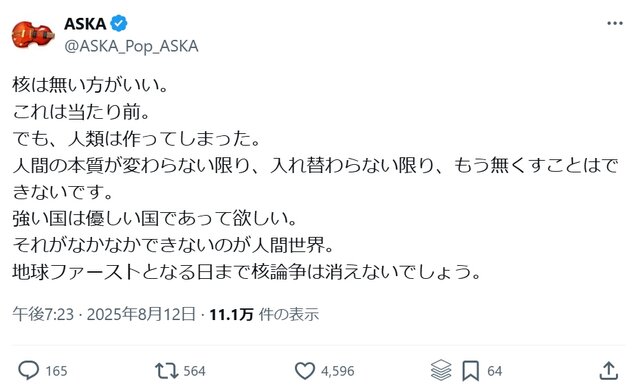Click the reply speech bubble icon
The height and width of the screenshot is (386, 640).
point(29,371)
